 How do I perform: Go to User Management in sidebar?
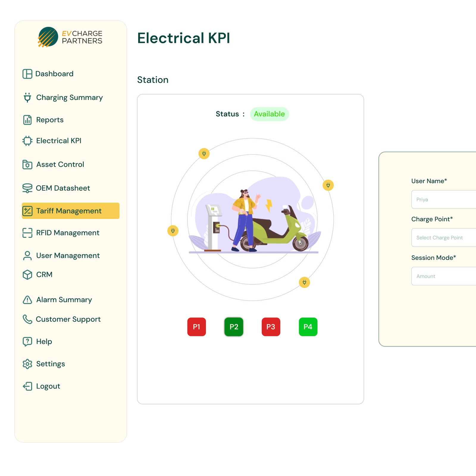click(68, 256)
